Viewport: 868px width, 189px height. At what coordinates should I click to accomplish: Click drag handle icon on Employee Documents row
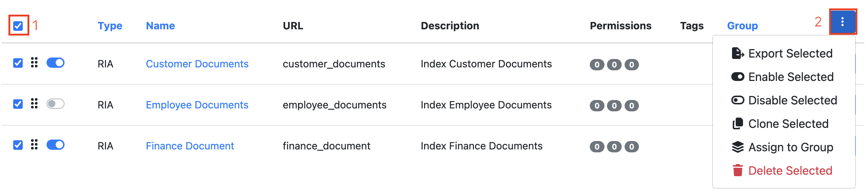tap(34, 104)
